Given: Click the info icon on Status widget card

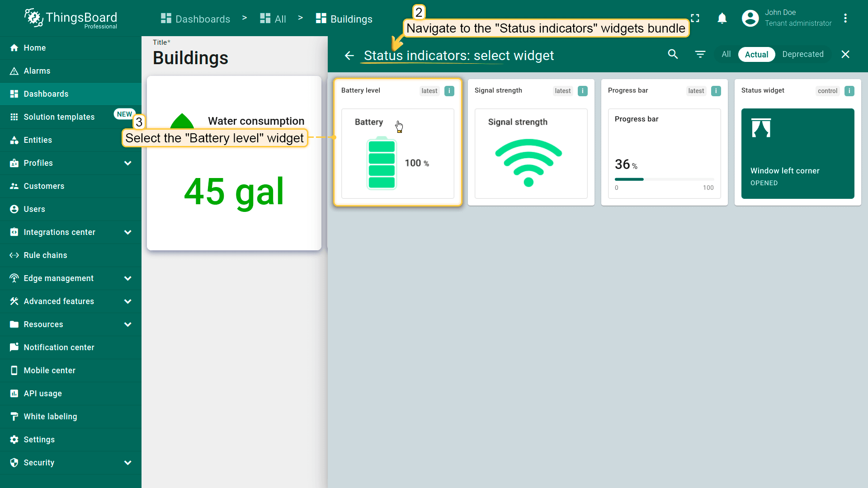Looking at the screenshot, I should point(849,91).
